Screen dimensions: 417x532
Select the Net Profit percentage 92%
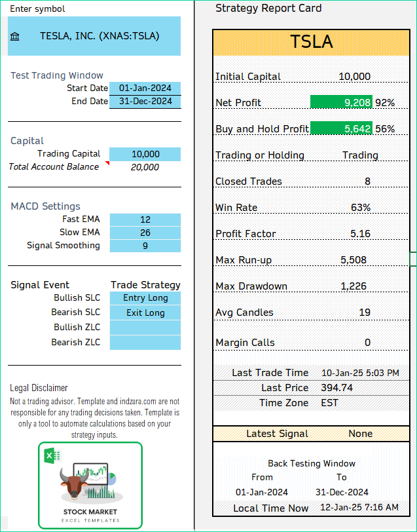[385, 103]
